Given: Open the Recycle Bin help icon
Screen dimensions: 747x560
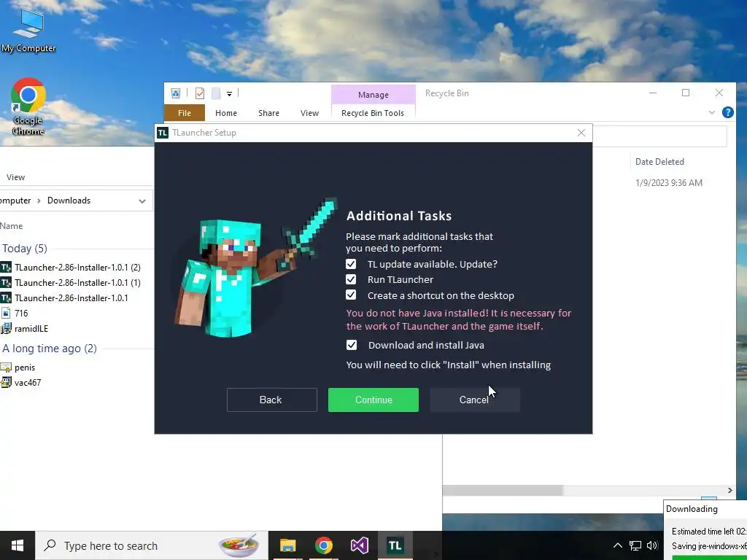Looking at the screenshot, I should [x=727, y=112].
